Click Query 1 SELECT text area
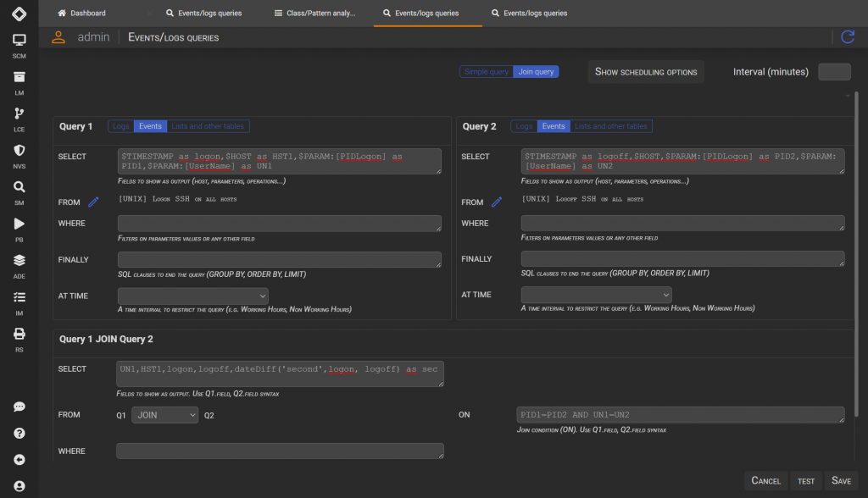Image resolution: width=868 pixels, height=498 pixels. pyautogui.click(x=280, y=161)
